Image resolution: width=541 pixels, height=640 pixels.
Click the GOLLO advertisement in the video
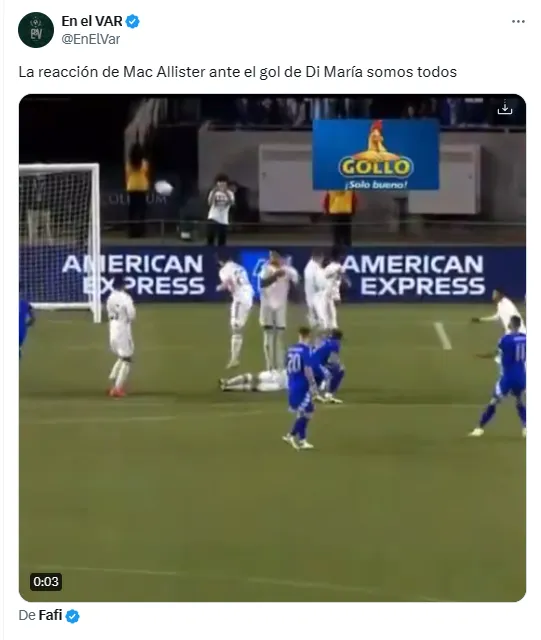pyautogui.click(x=376, y=154)
